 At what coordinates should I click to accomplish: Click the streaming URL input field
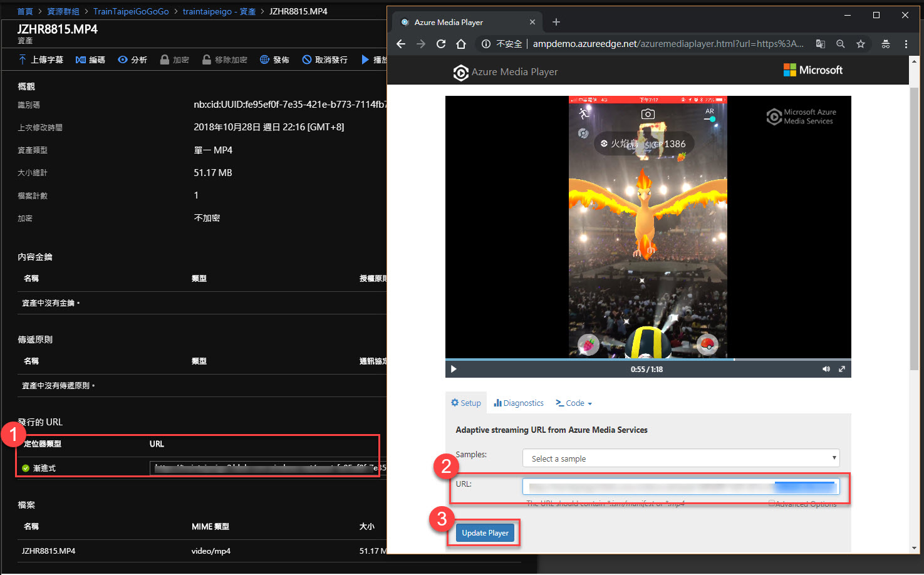[681, 487]
